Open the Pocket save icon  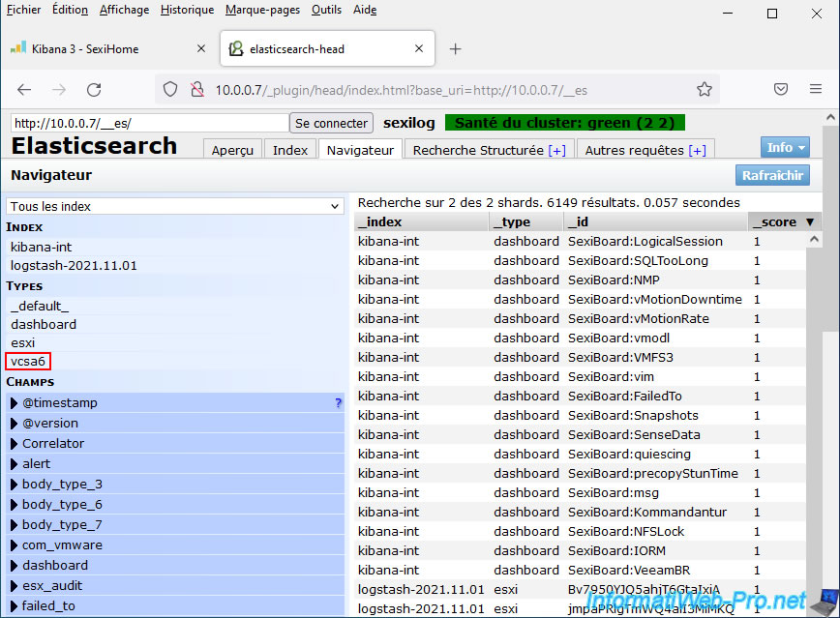point(781,89)
